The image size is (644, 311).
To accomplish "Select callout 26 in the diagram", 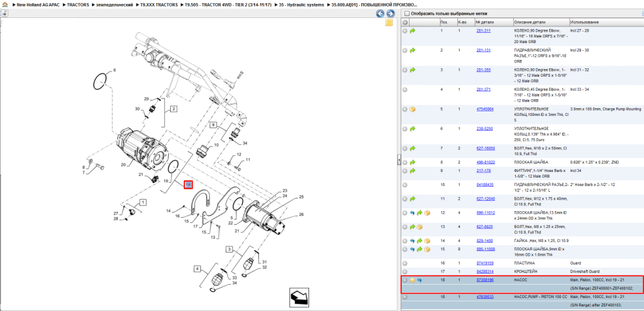I will coord(301,214).
